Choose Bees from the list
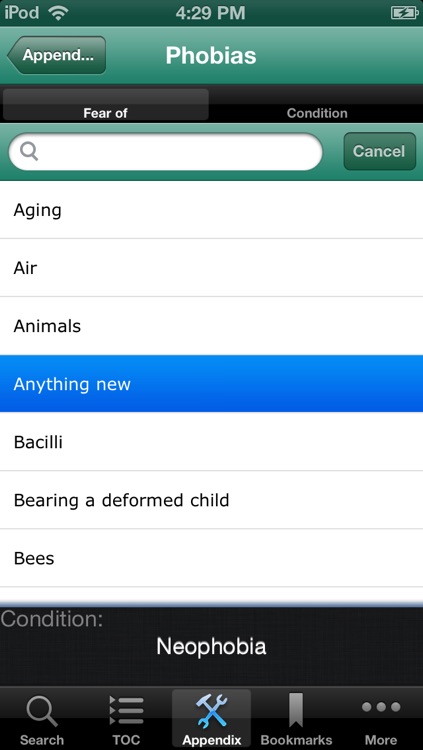 pyautogui.click(x=212, y=558)
